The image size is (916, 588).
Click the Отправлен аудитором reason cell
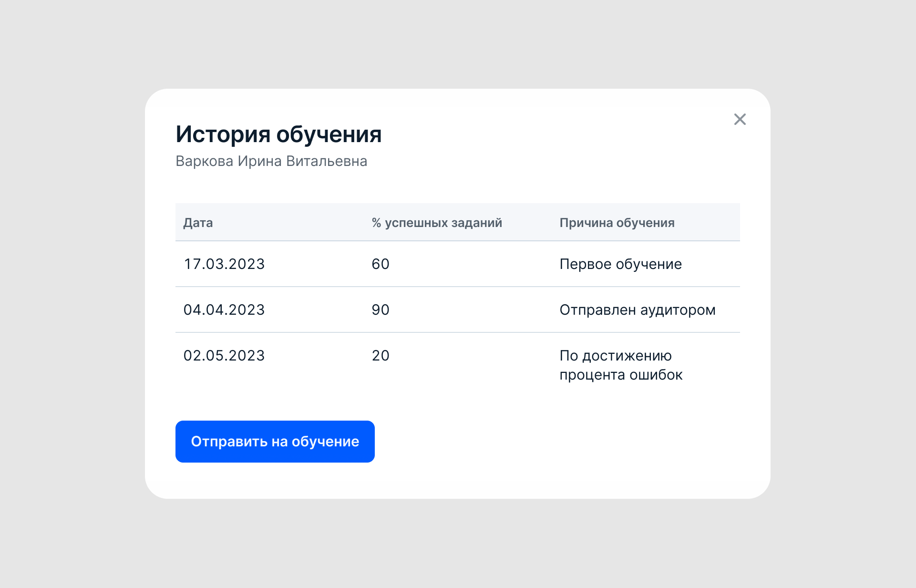coord(637,310)
